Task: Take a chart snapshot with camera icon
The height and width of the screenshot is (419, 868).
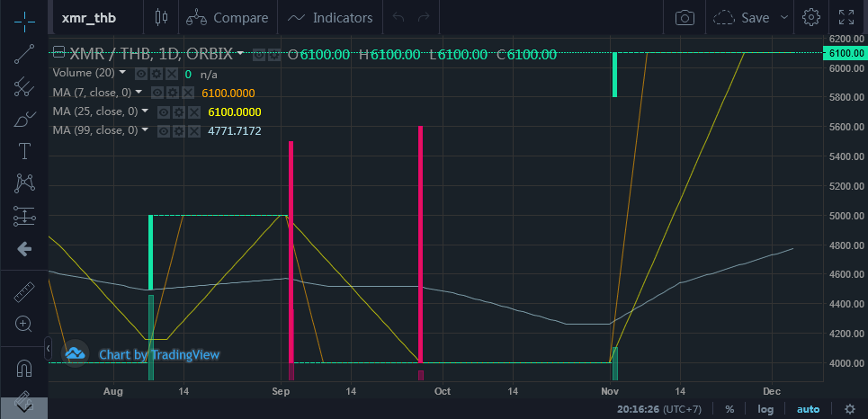Action: 685,18
